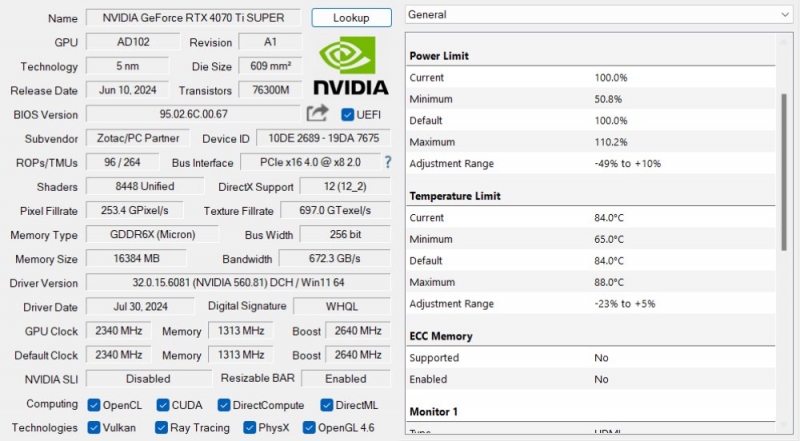Click the BIOS export share arrow icon
The height and width of the screenshot is (441, 800).
(317, 114)
